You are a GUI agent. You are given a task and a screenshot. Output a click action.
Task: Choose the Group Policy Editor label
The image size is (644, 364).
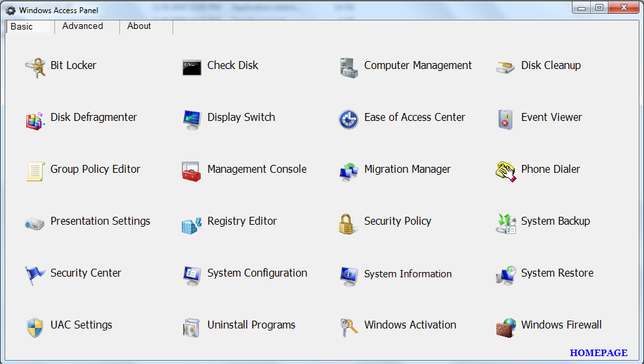point(95,169)
